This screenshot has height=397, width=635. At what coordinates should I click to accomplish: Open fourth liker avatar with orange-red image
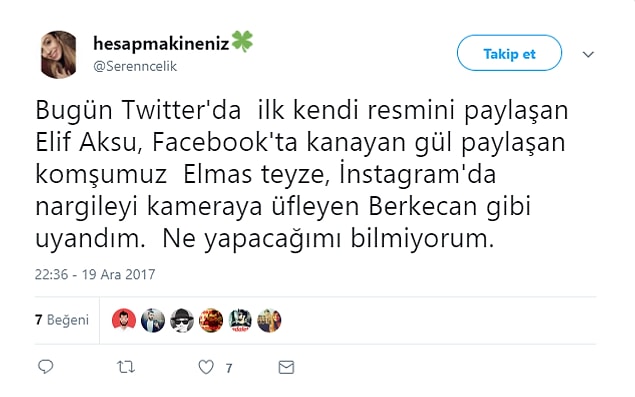click(x=211, y=320)
